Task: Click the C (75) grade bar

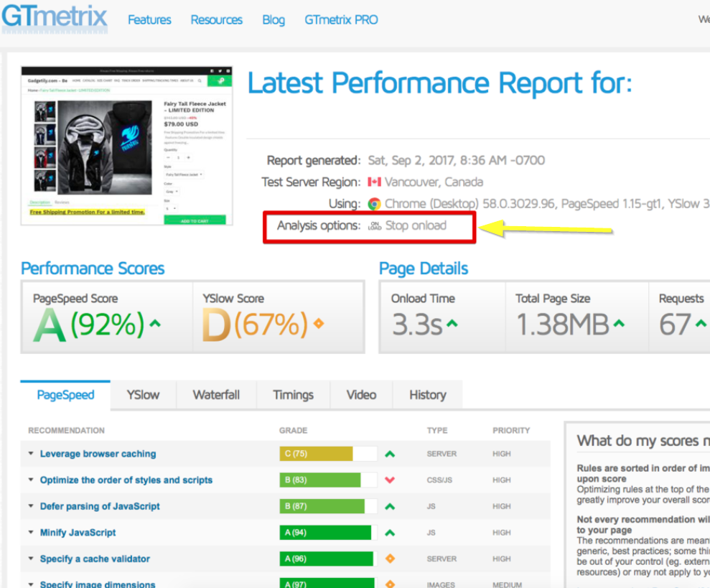Action: (328, 454)
